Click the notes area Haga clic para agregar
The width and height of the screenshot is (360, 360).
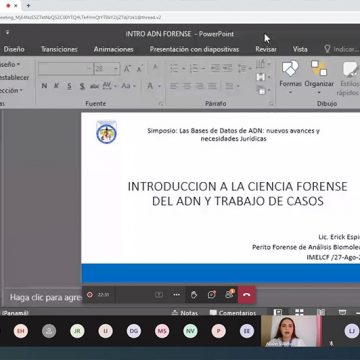(x=46, y=297)
